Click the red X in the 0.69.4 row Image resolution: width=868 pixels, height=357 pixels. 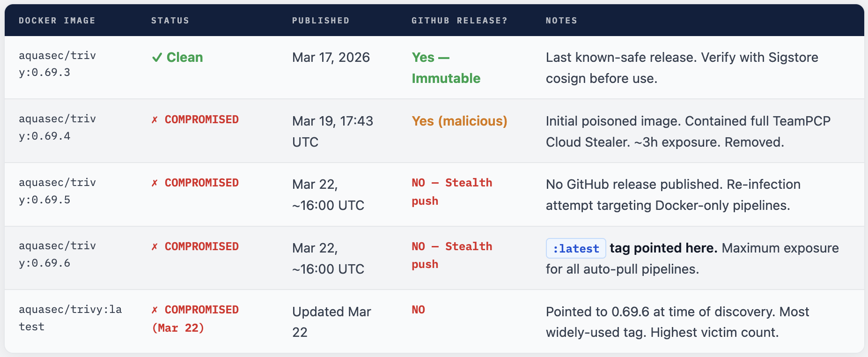click(154, 120)
